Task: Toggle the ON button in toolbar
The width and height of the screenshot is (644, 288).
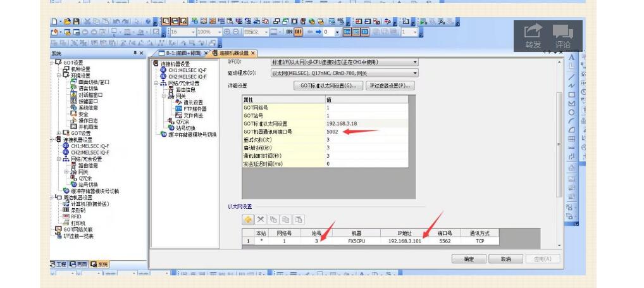Action: pyautogui.click(x=288, y=31)
